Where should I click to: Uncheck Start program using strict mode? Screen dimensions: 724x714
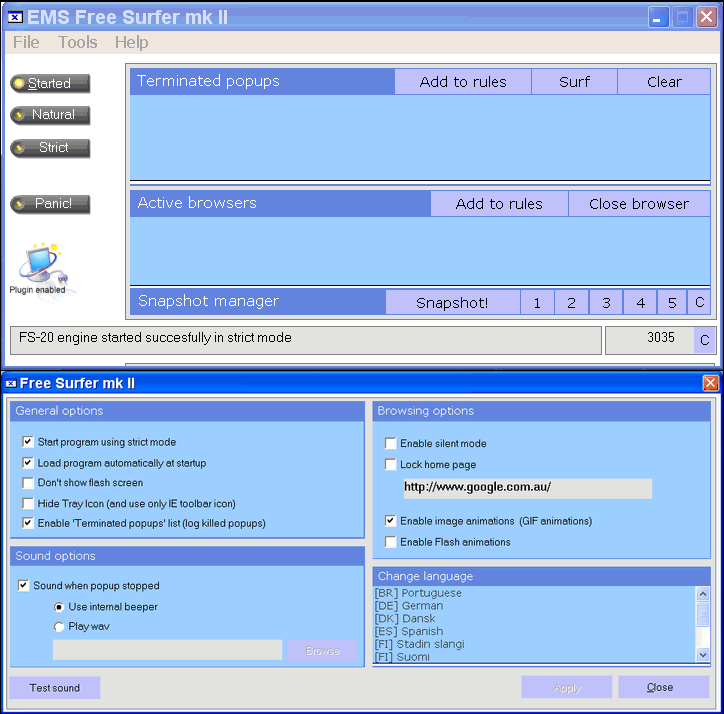tap(28, 442)
